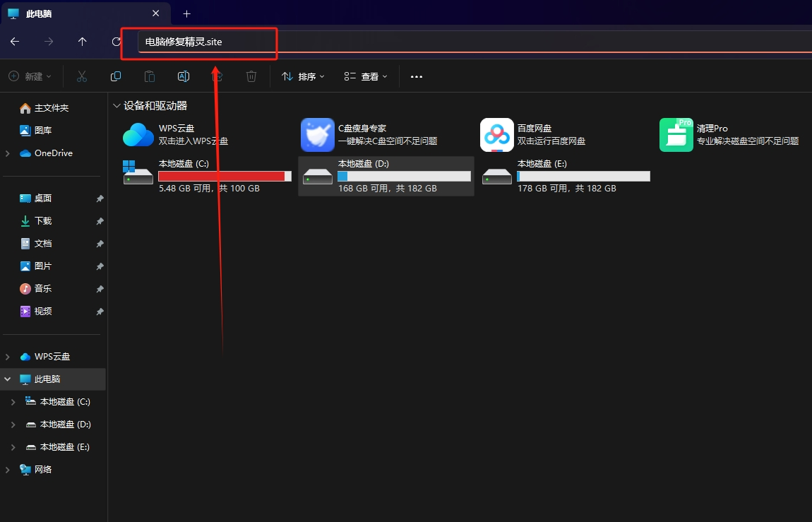
Task: Refresh the view with the reload icon
Action: [x=116, y=42]
